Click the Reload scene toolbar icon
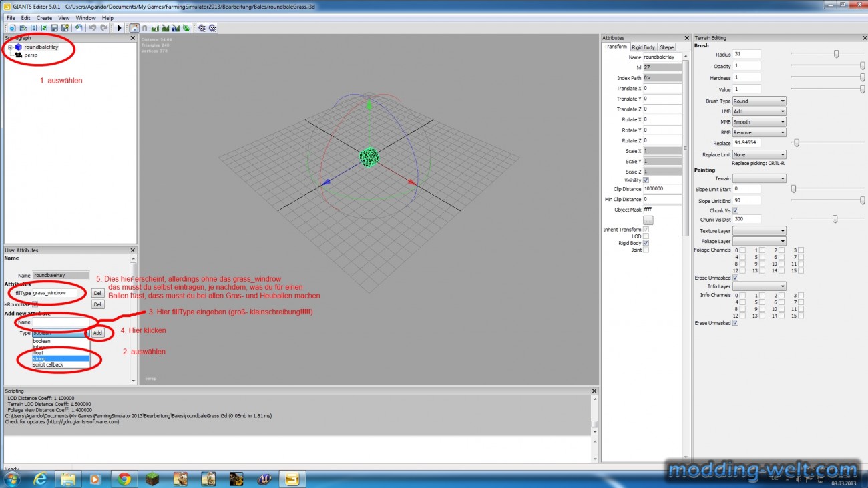Screen dimensions: 868x488 pos(44,28)
